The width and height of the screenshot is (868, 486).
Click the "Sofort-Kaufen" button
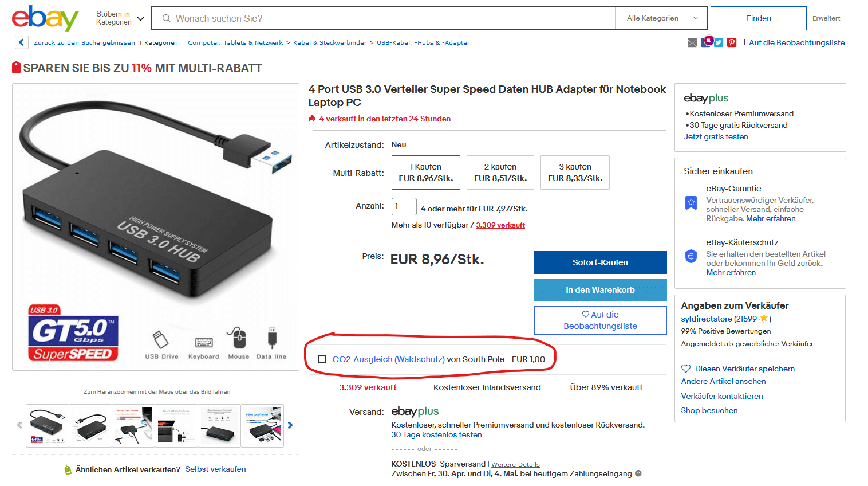pyautogui.click(x=600, y=262)
